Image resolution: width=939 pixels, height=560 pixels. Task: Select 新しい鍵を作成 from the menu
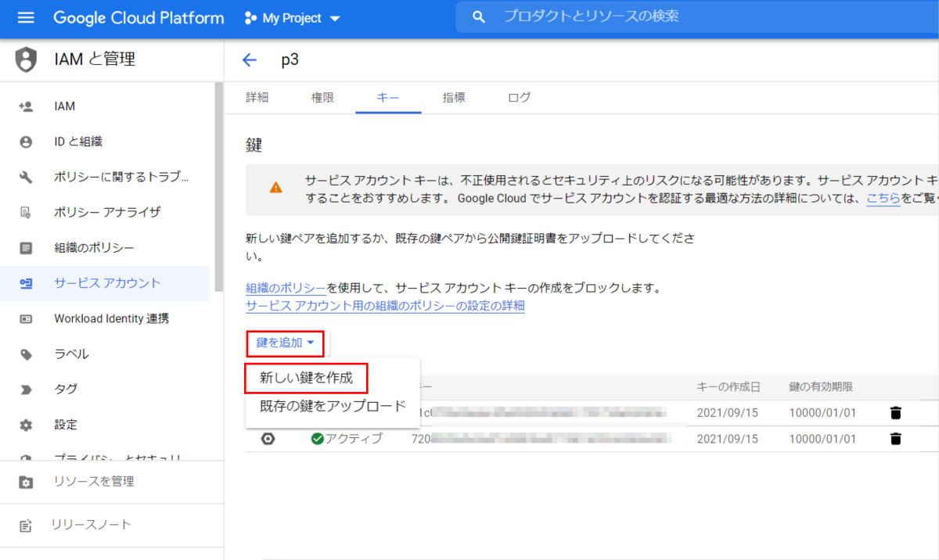pyautogui.click(x=307, y=378)
